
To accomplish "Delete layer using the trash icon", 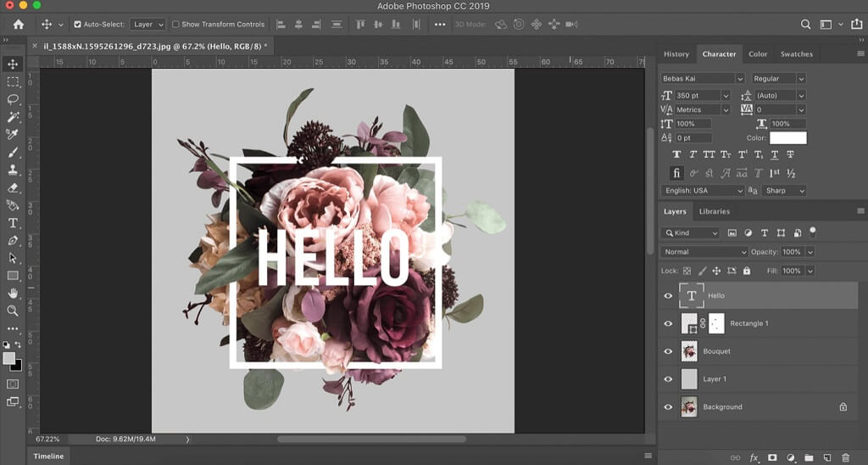I will click(x=845, y=457).
